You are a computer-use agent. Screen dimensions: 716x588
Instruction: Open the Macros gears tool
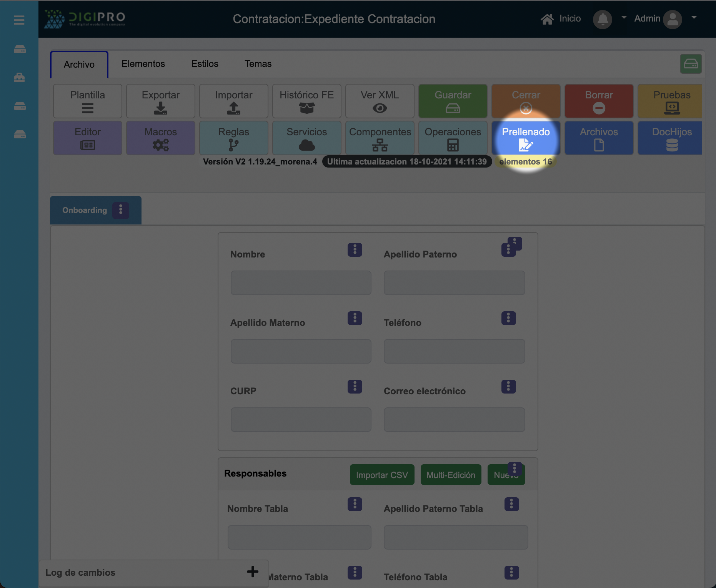pos(160,138)
